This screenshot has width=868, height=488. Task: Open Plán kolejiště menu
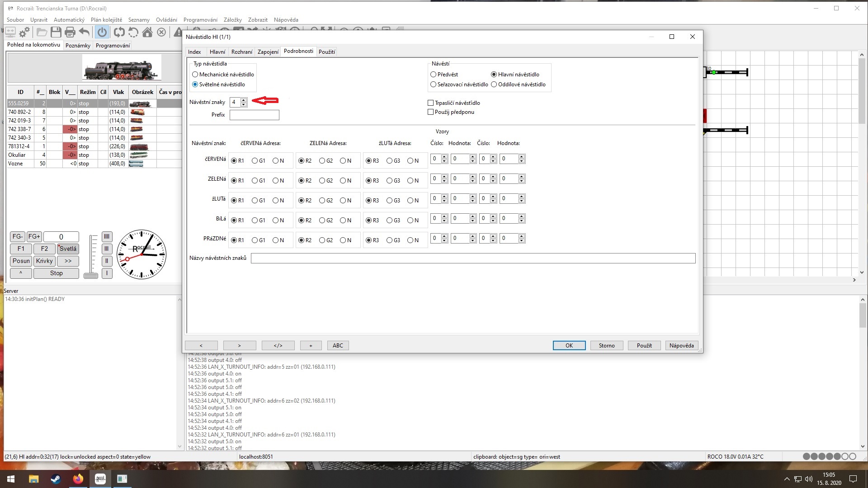106,20
